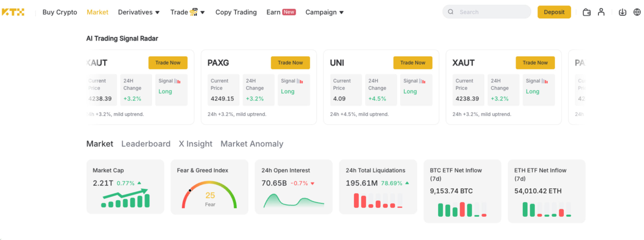Click the KTX logo icon
The width and height of the screenshot is (644, 240).
13,12
